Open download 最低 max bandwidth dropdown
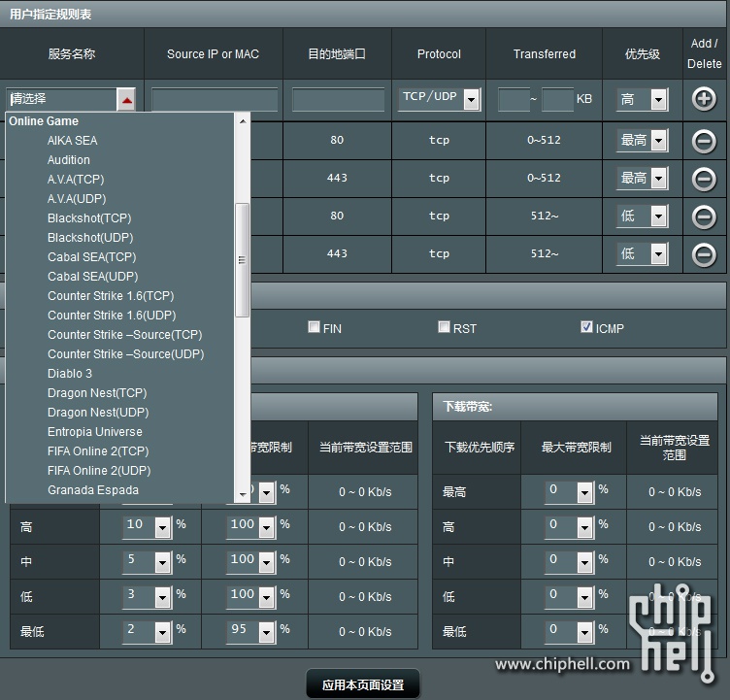The image size is (730, 700). pos(570,631)
